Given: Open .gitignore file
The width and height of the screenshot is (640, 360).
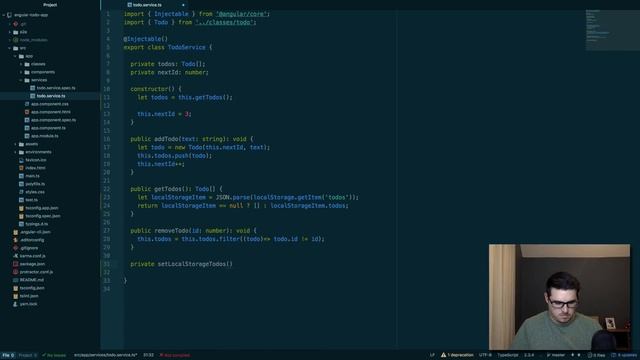Looking at the screenshot, I should point(29,248).
